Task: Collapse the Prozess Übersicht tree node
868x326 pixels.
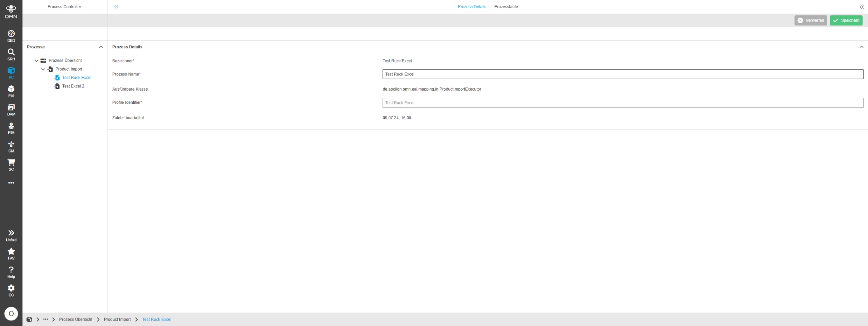Action: click(36, 61)
